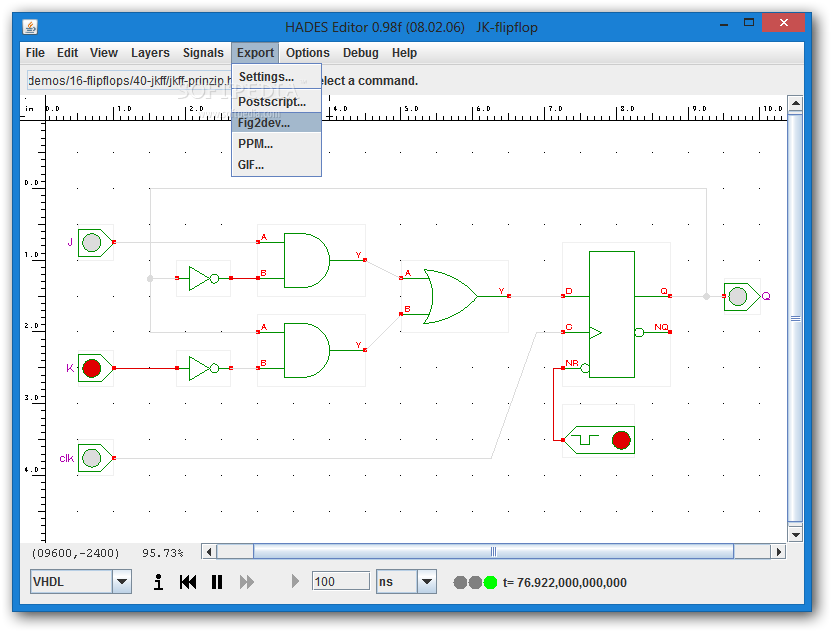Close the HADES Editor window

point(784,23)
